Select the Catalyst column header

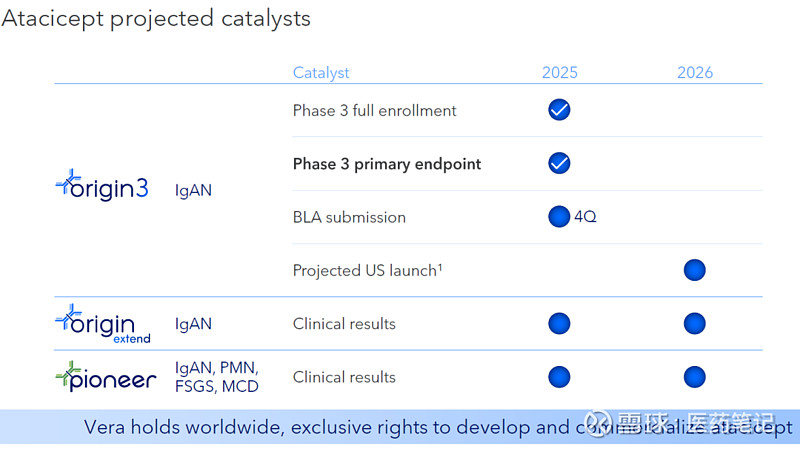(x=321, y=72)
